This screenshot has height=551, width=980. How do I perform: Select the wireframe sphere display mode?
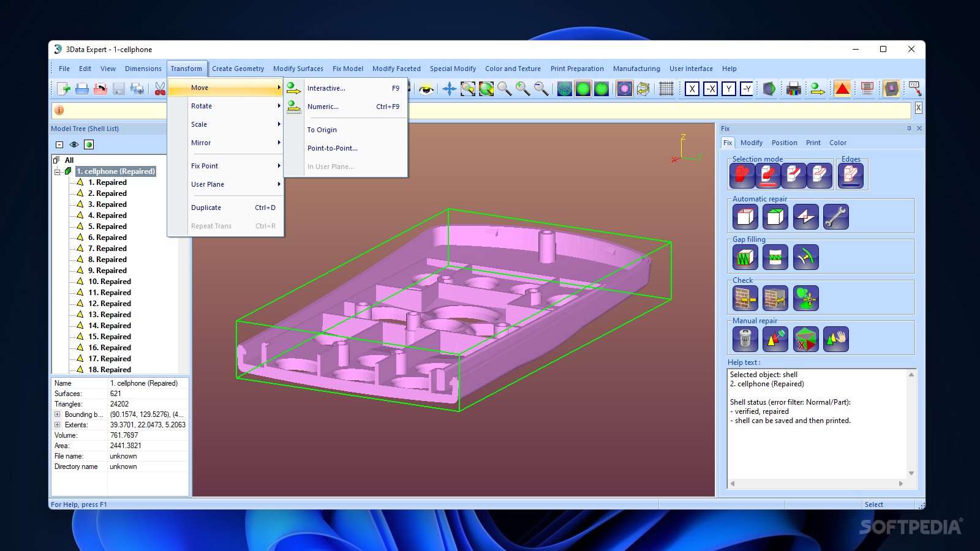pos(565,89)
